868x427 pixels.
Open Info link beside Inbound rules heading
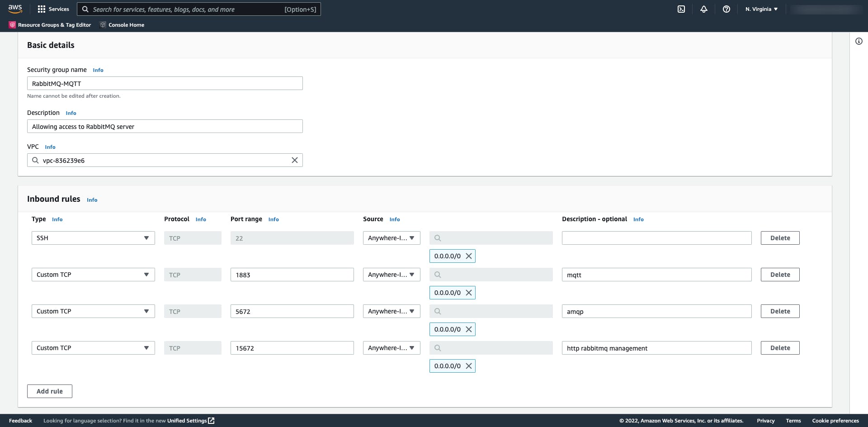(x=92, y=200)
